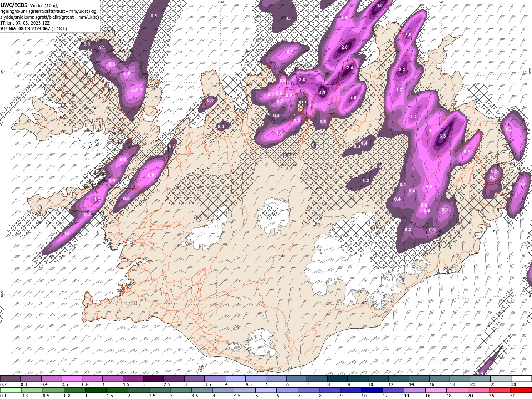Click the pale green swatch starting at 0.1
Viewport: 532px width, 399px height.
[11, 390]
